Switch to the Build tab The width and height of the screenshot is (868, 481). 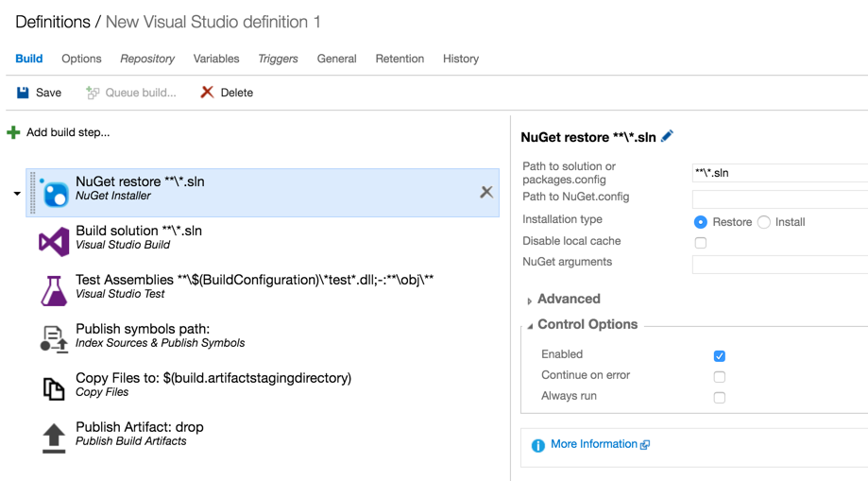[x=28, y=59]
